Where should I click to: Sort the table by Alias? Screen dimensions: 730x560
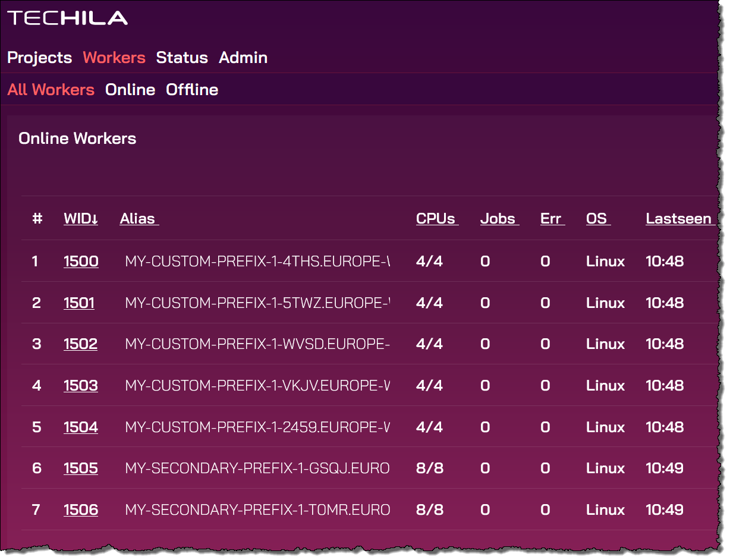click(138, 219)
